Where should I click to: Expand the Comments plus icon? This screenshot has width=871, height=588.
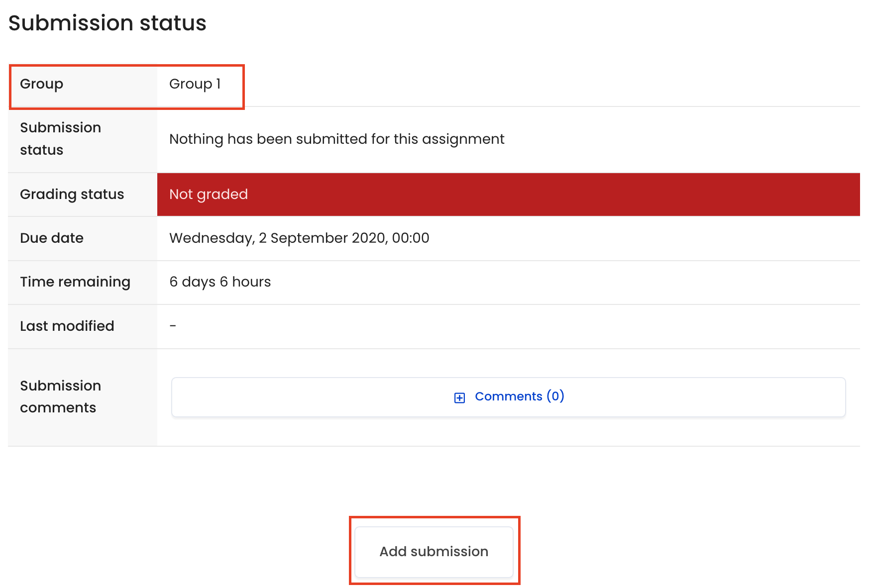coord(459,397)
